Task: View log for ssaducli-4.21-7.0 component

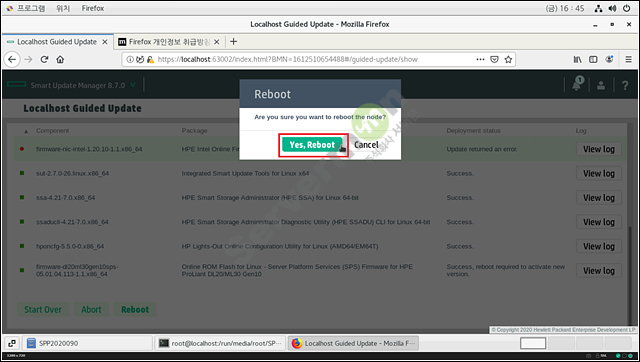Action: (599, 222)
